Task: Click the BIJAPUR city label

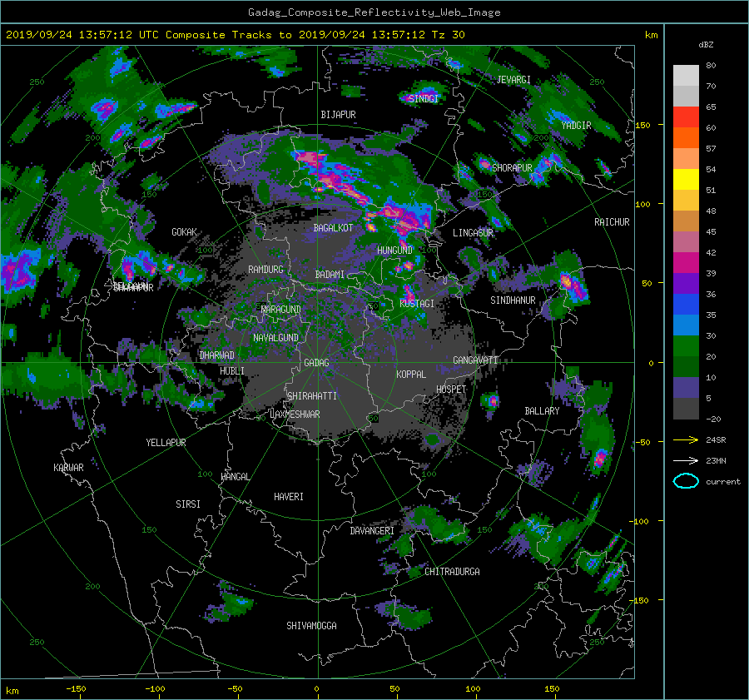Action: coord(338,115)
